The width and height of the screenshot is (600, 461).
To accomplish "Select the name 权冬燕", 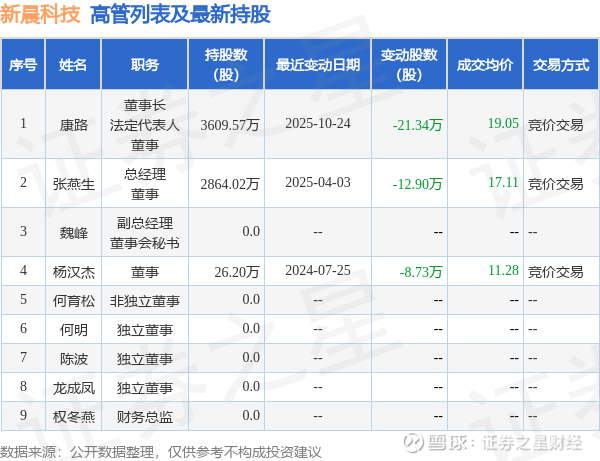I will tap(73, 417).
